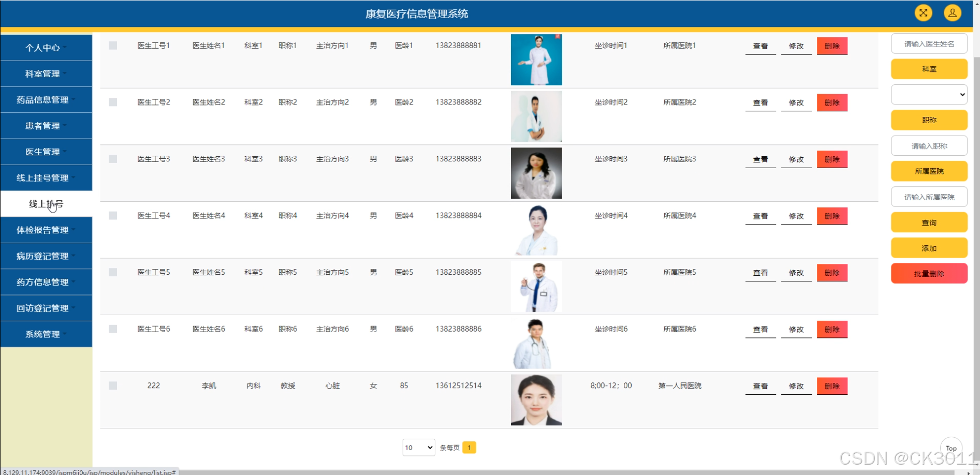
Task: Click 修改 for 医生工号3 row
Action: coord(796,159)
